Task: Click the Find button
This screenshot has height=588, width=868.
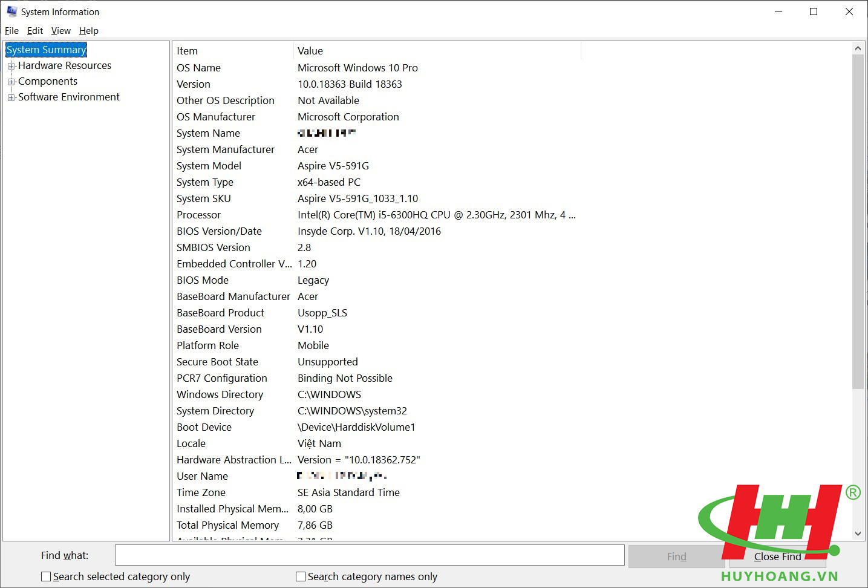Action: (x=676, y=557)
